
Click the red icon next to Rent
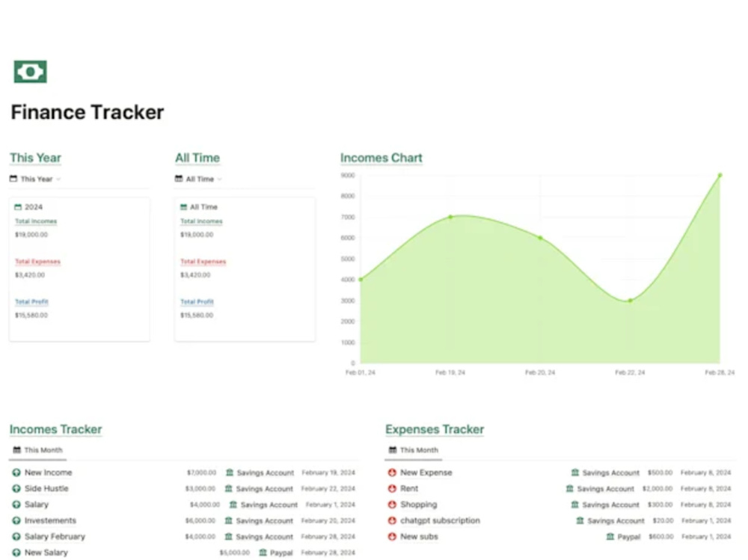[392, 488]
